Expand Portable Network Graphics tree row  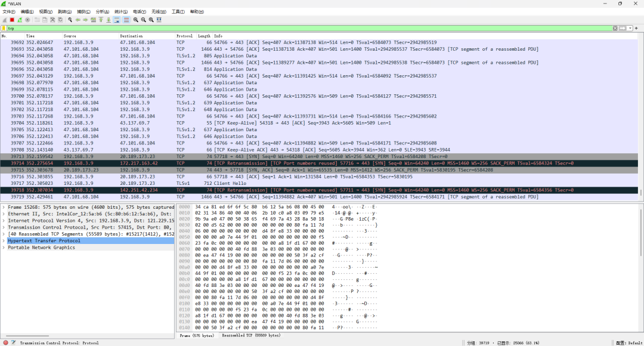pyautogui.click(x=4, y=248)
